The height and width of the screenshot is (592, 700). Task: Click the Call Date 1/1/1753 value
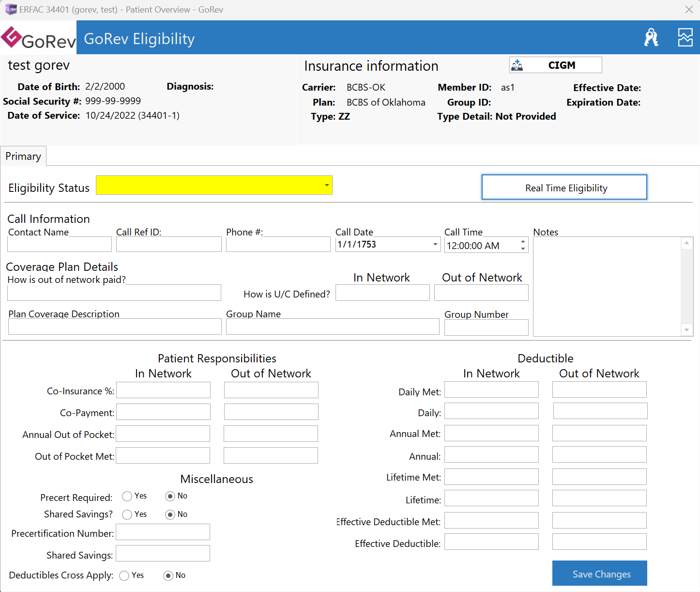[x=357, y=244]
